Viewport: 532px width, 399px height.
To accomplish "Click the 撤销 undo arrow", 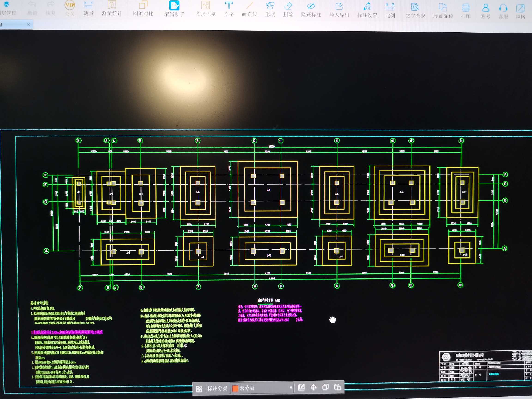I will (32, 8).
